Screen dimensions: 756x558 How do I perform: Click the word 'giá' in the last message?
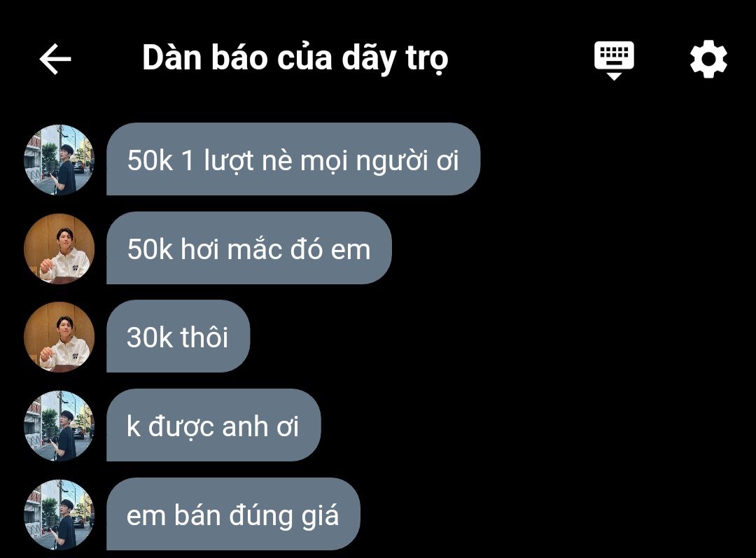(x=320, y=516)
